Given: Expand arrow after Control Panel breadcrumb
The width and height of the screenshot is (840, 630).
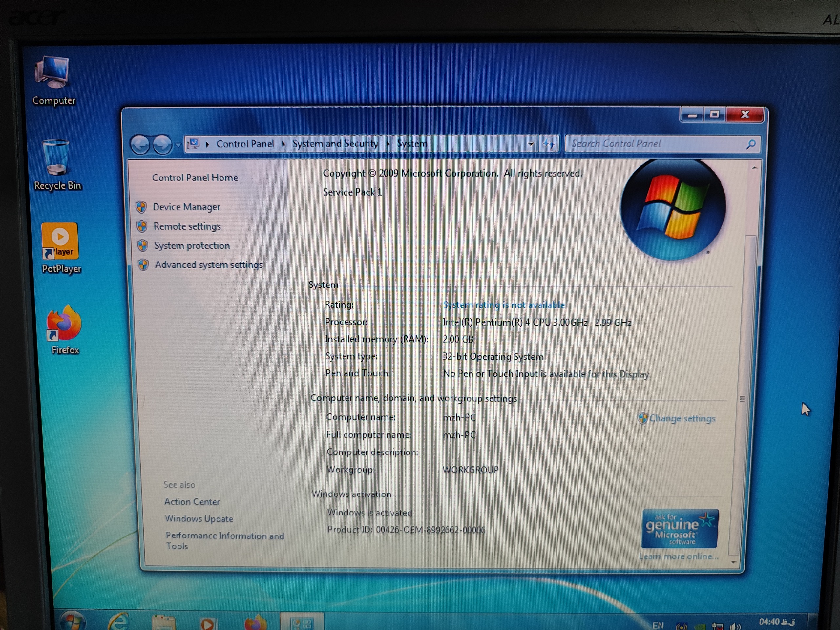Looking at the screenshot, I should 283,144.
